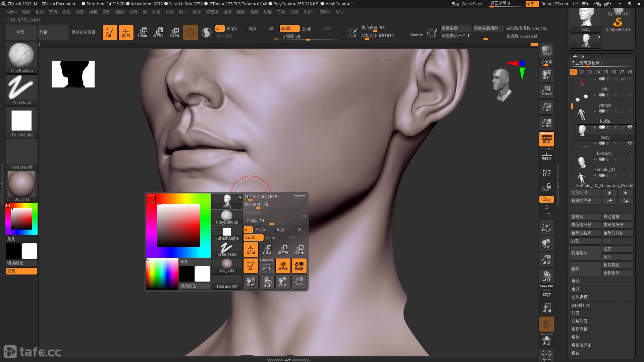Click Quick 3D Edit button in the popup panel
The height and width of the screenshot is (362, 644).
tap(283, 266)
